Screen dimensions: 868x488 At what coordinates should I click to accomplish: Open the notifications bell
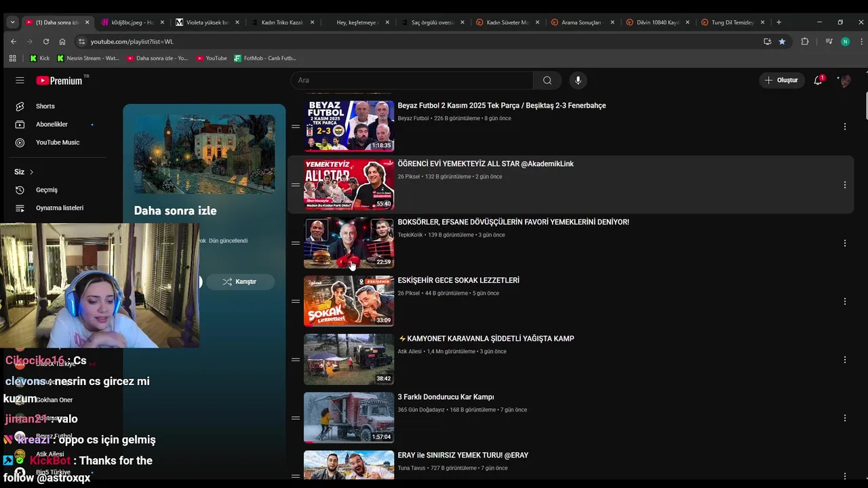click(818, 80)
